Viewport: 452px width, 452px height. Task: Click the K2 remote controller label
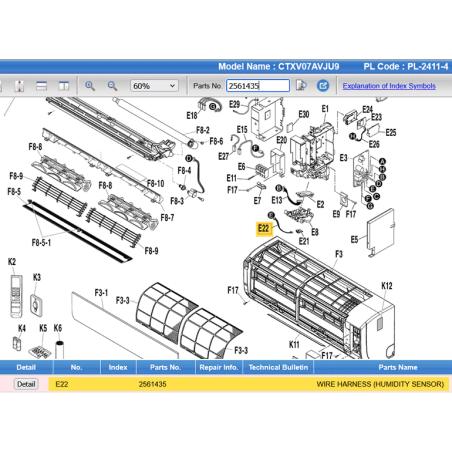pos(12,262)
